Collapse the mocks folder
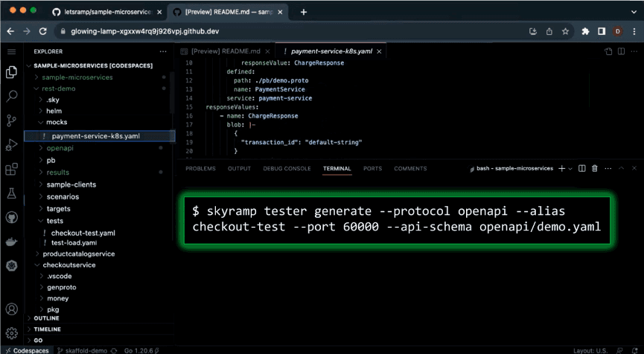The image size is (644, 354). pos(57,122)
